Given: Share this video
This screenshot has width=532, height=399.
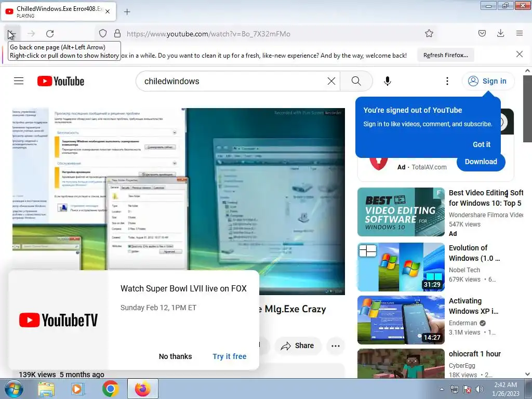Looking at the screenshot, I should (x=298, y=345).
